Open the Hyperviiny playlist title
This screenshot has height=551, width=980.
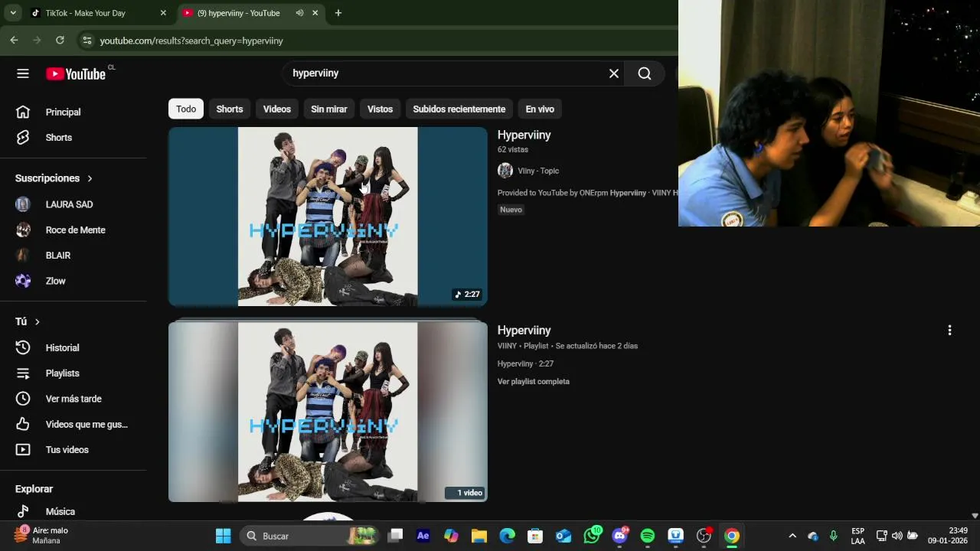524,331
